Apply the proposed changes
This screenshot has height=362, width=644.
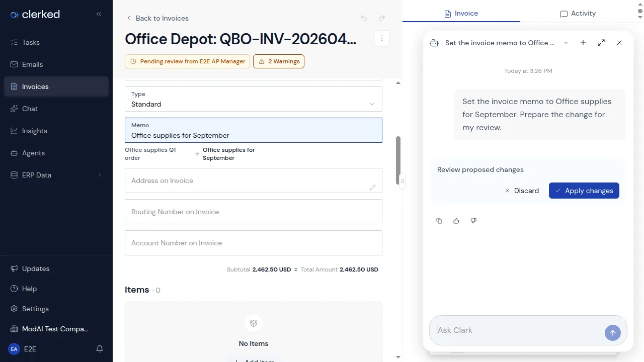pos(584,191)
